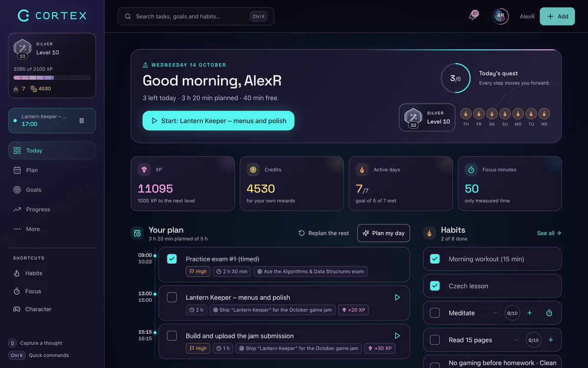Check the Read 15 pages habit
This screenshot has width=588, height=368.
pos(435,340)
